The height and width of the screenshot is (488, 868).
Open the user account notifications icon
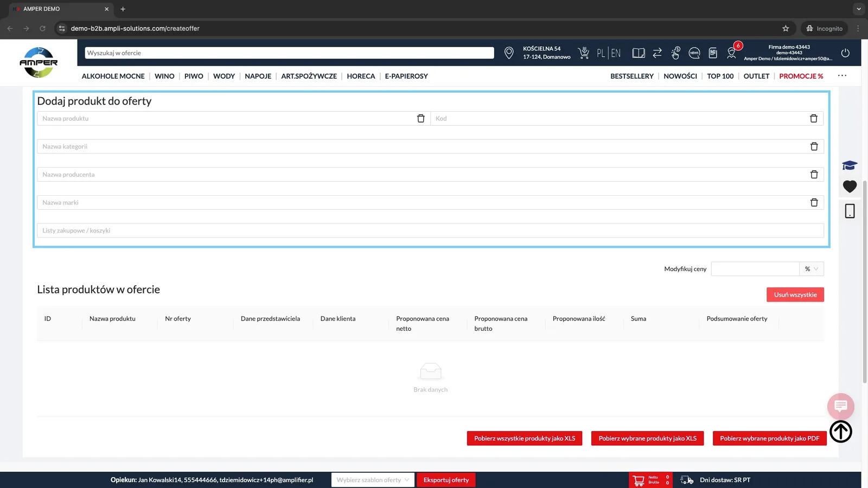coord(732,52)
